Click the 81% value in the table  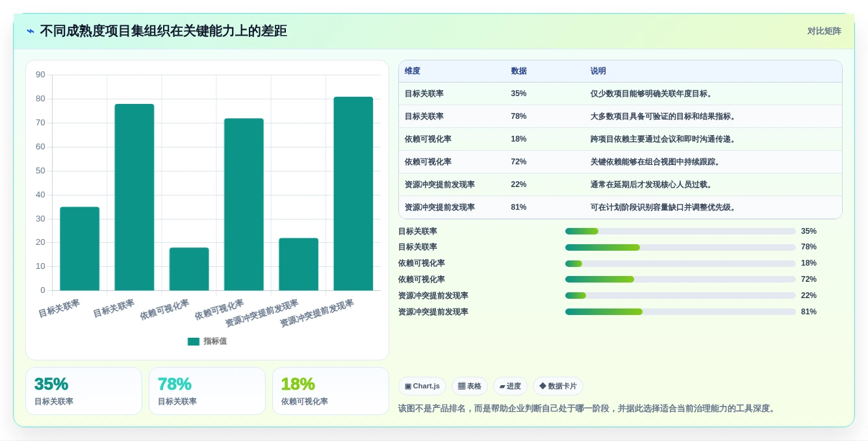click(x=518, y=207)
